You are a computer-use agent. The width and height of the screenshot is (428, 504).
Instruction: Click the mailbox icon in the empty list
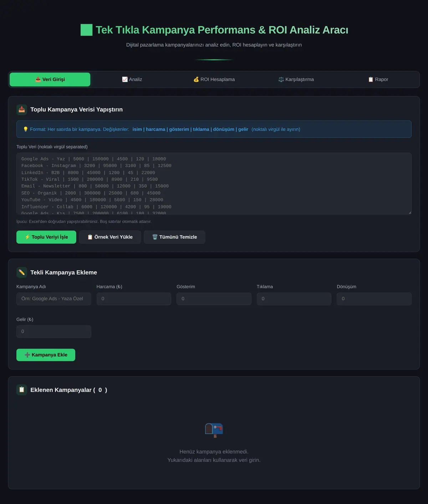click(x=214, y=430)
